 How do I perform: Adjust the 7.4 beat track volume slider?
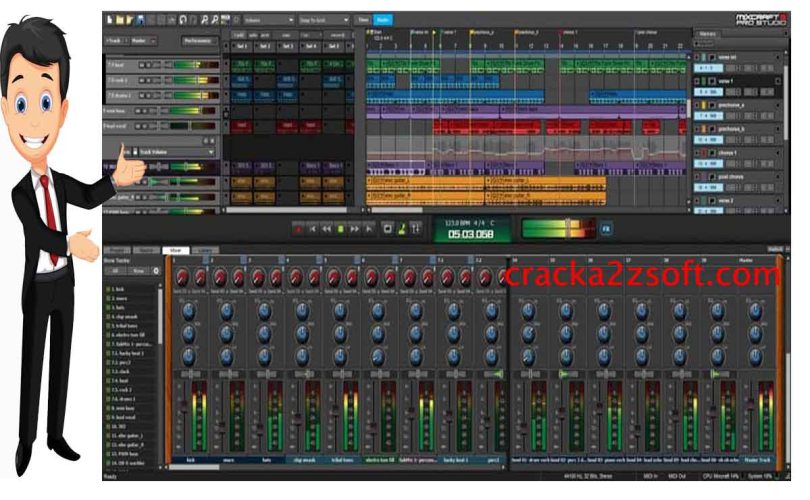[195, 65]
